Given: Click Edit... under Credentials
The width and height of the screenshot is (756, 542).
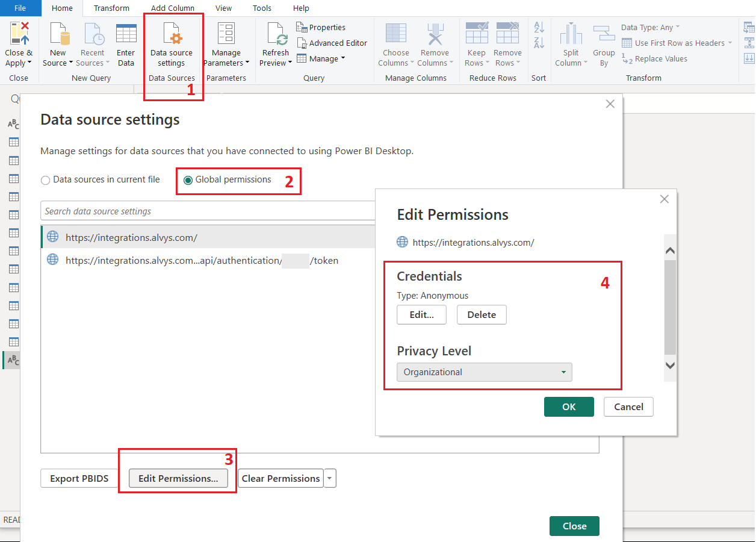Looking at the screenshot, I should 421,315.
